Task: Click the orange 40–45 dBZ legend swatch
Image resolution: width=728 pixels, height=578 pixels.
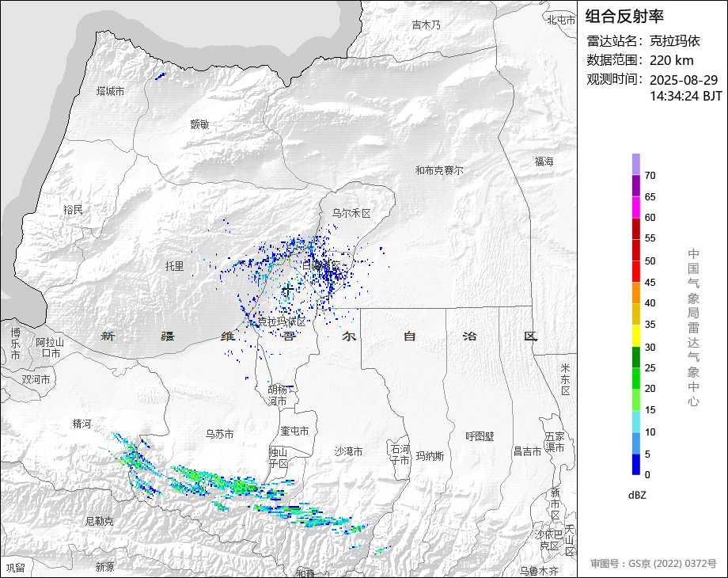Action: [636, 293]
